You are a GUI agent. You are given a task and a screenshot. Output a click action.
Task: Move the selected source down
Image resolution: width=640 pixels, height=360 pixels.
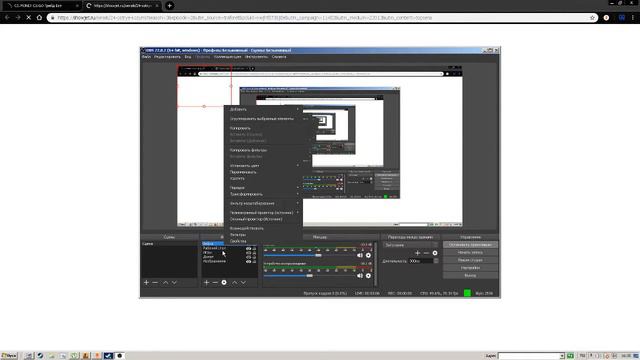(243, 282)
